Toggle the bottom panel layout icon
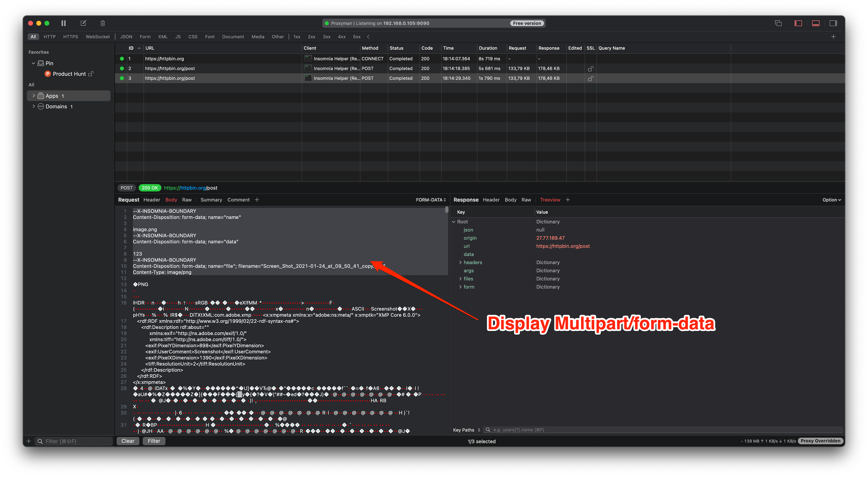The width and height of the screenshot is (868, 477). pyautogui.click(x=815, y=23)
